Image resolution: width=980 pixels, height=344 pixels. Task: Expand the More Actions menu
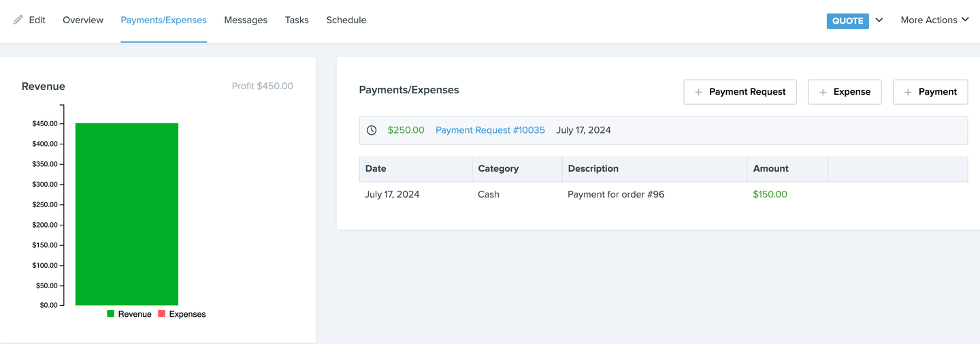[934, 20]
